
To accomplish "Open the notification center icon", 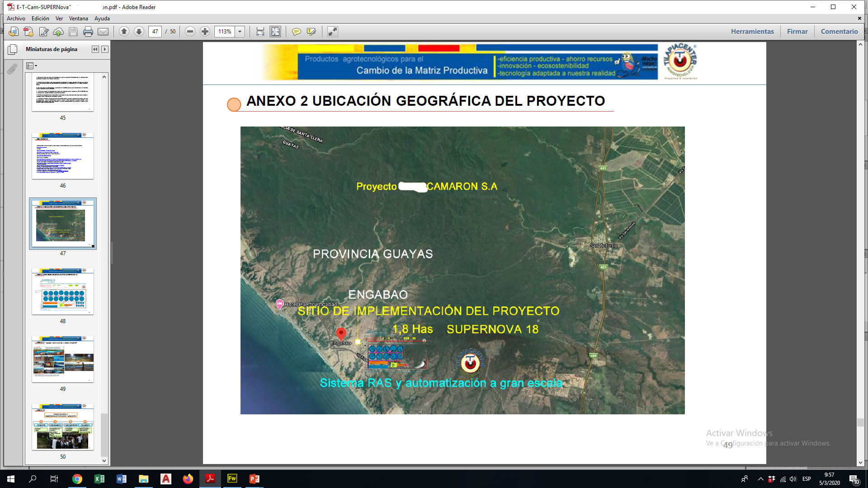I will point(854,479).
